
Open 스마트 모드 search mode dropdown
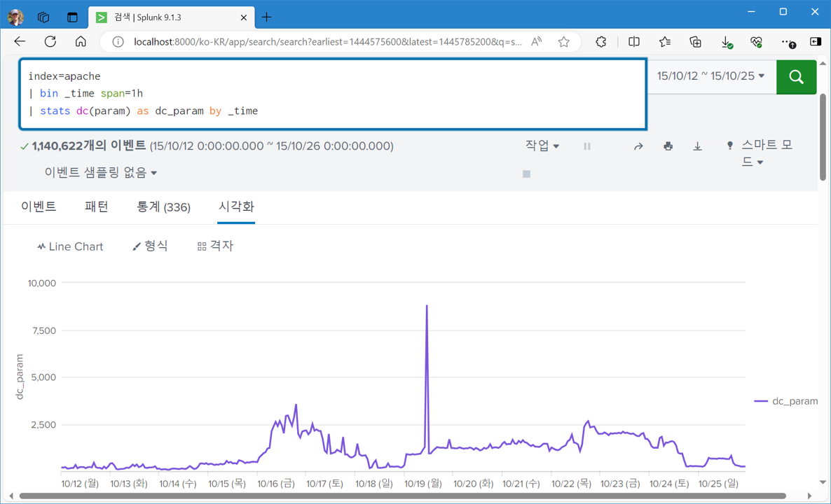click(x=760, y=153)
